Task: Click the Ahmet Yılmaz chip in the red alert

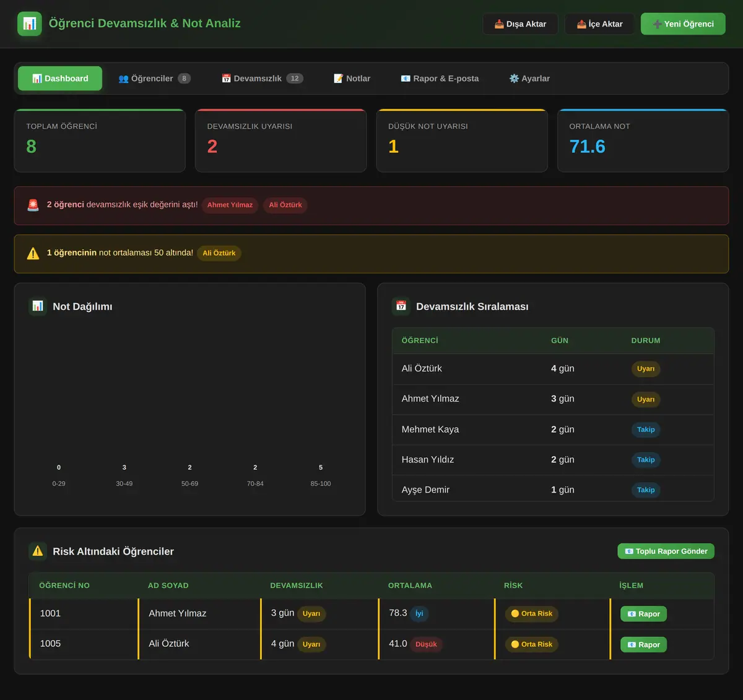Action: pos(230,205)
